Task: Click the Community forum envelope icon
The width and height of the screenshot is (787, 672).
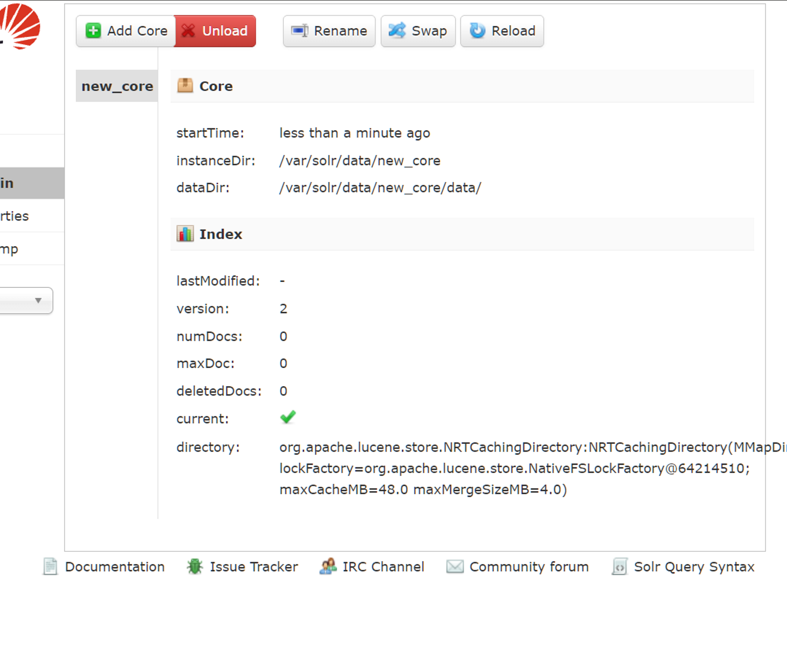Action: point(454,566)
